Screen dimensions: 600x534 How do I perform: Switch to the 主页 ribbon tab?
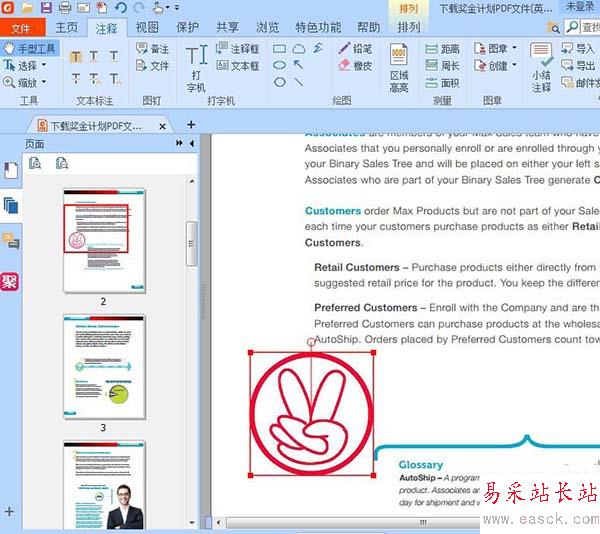pos(67,28)
